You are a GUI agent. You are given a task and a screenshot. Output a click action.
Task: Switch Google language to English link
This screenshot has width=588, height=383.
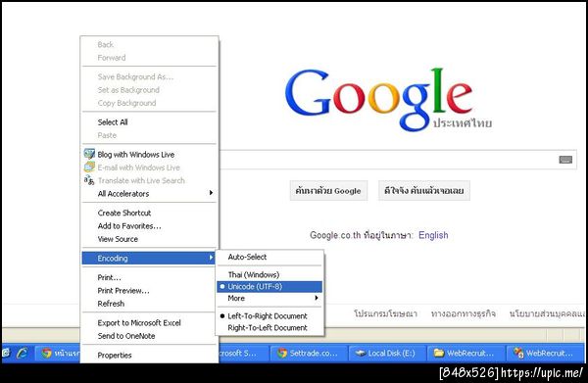(x=433, y=235)
